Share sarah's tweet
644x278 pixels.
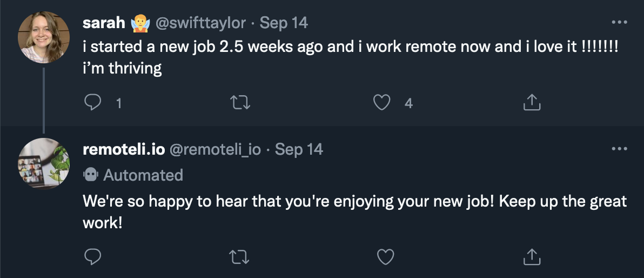532,102
